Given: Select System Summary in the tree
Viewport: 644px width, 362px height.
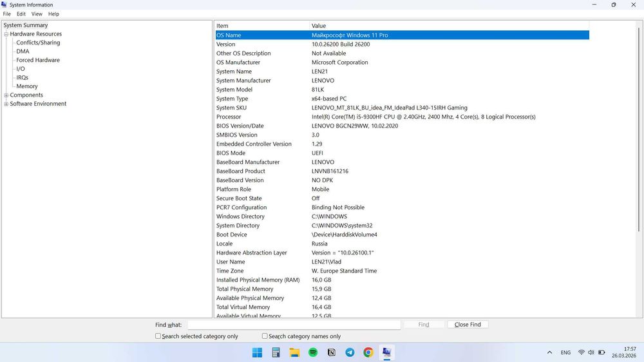Looking at the screenshot, I should coord(26,25).
